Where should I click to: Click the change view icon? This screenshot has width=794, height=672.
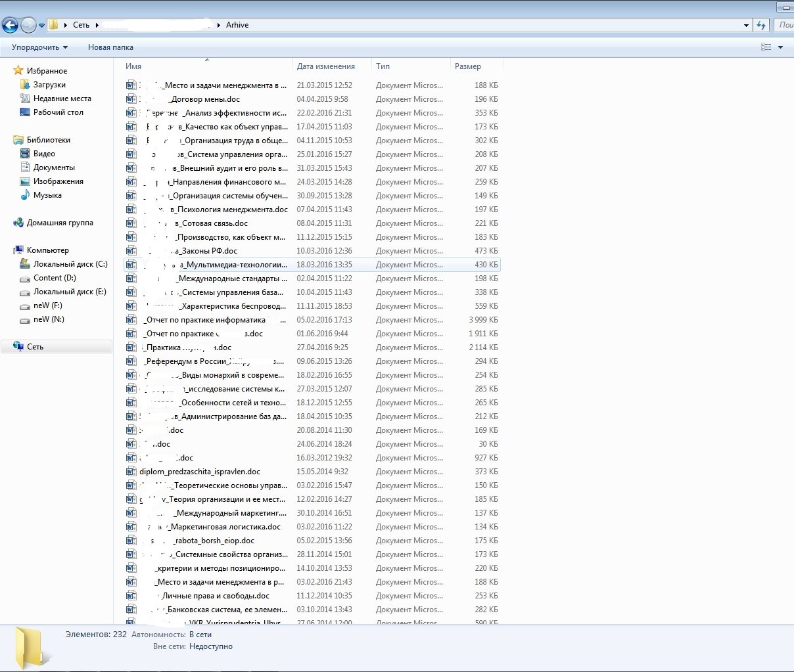tap(766, 47)
